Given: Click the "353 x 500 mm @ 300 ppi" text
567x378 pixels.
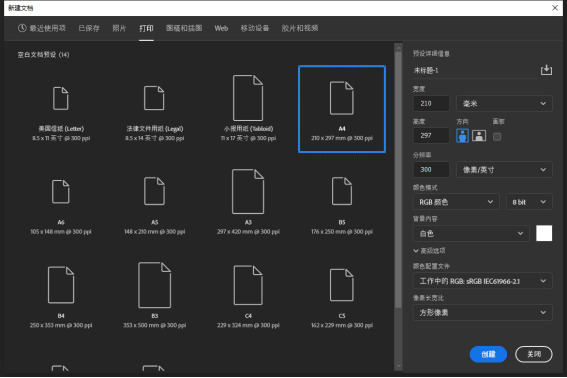Looking at the screenshot, I should pos(154,325).
